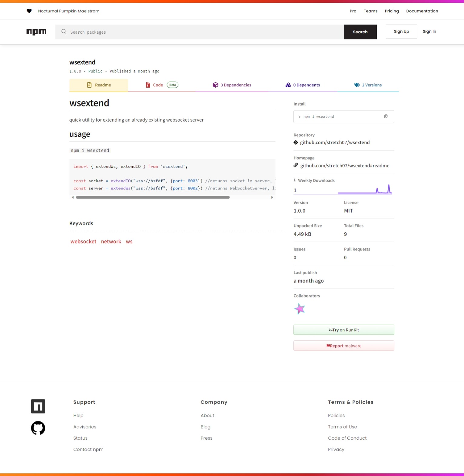Click Report malware button
The image size is (464, 476).
pos(343,346)
